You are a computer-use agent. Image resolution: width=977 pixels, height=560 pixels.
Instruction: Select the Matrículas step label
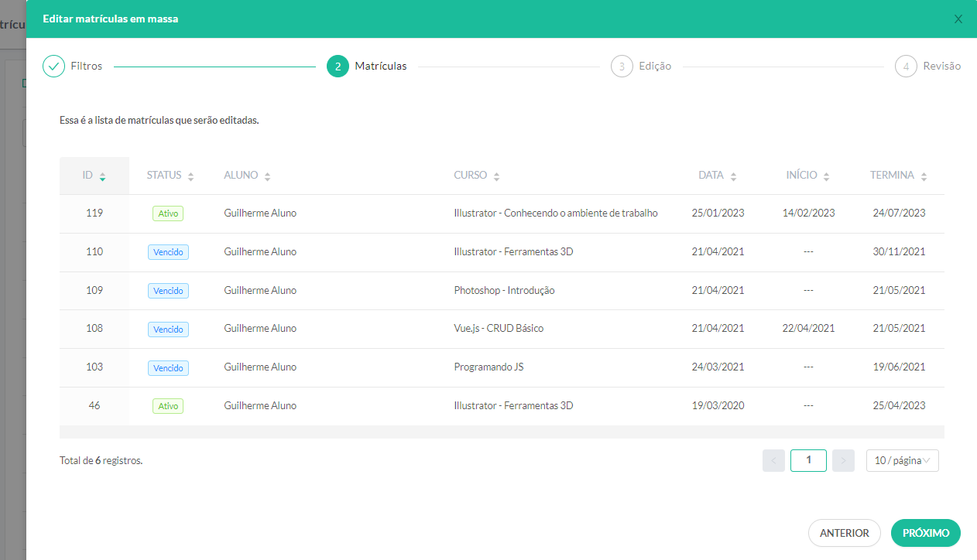(381, 67)
